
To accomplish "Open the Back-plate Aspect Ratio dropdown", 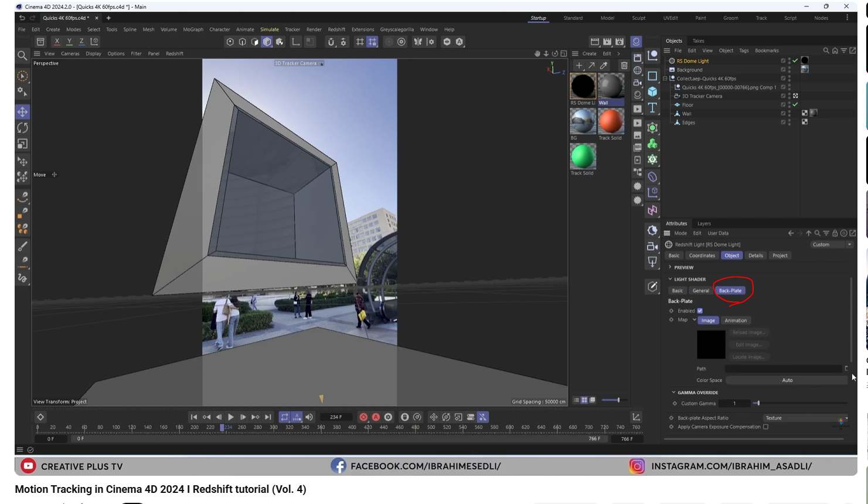I will click(805, 418).
